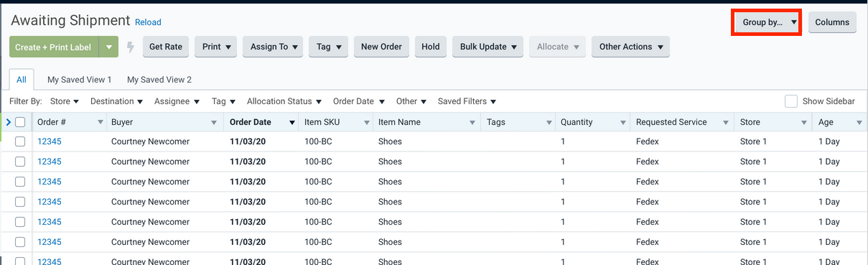Open the Bulk Update dropdown
Viewport: 868px width, 265px height.
coord(487,47)
